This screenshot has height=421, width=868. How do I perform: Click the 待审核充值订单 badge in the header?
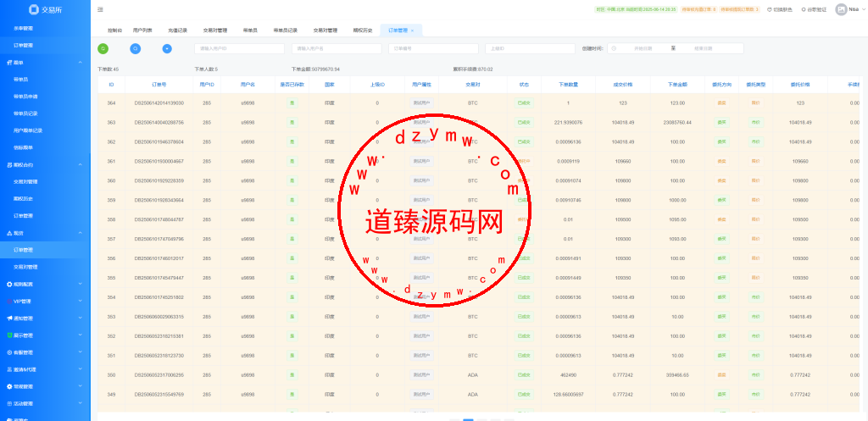(698, 9)
